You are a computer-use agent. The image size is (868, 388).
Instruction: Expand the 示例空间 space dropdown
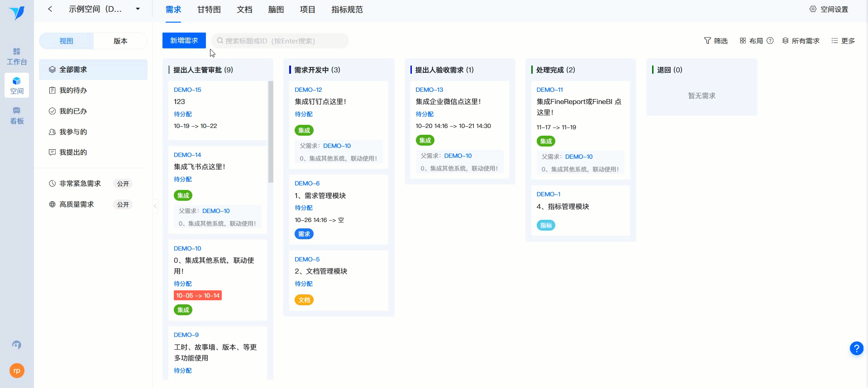(x=138, y=9)
